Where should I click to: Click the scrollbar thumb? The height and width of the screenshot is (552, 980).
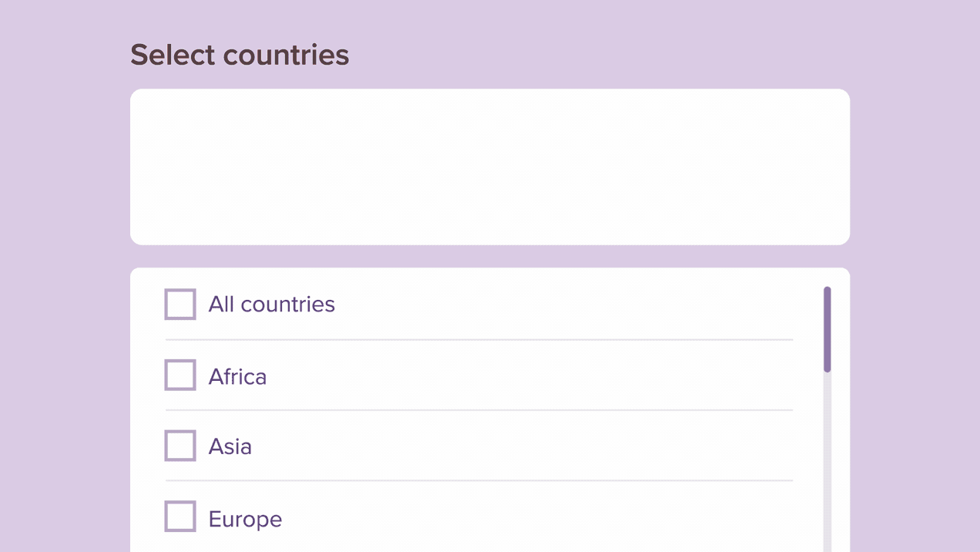click(x=826, y=327)
